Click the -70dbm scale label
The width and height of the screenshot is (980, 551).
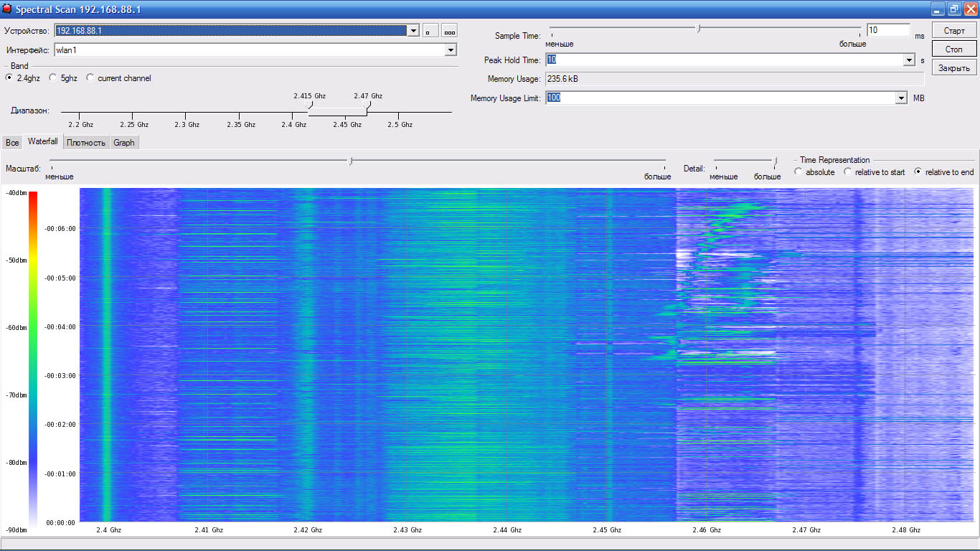16,395
